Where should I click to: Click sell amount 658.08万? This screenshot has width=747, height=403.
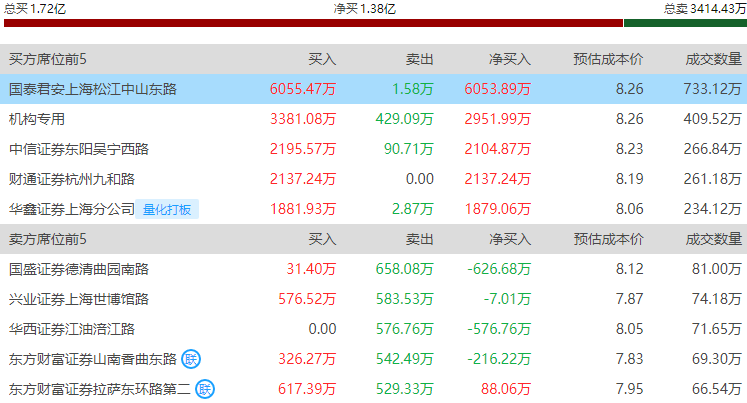[404, 269]
